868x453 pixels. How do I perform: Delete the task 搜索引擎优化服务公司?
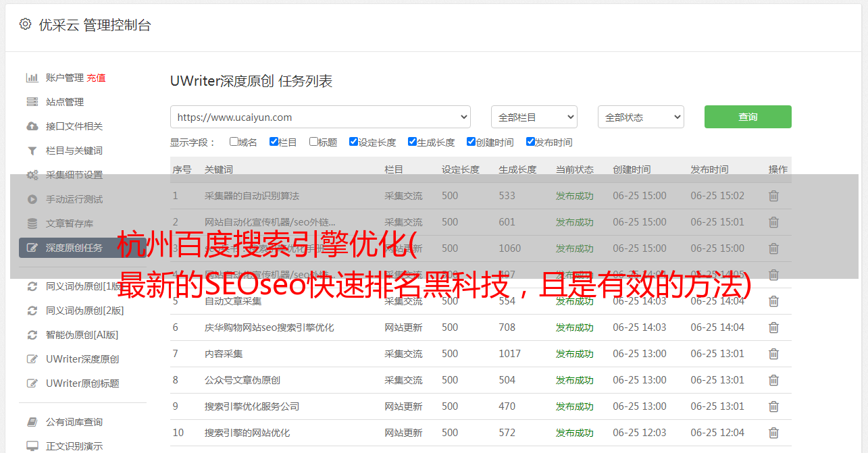773,406
